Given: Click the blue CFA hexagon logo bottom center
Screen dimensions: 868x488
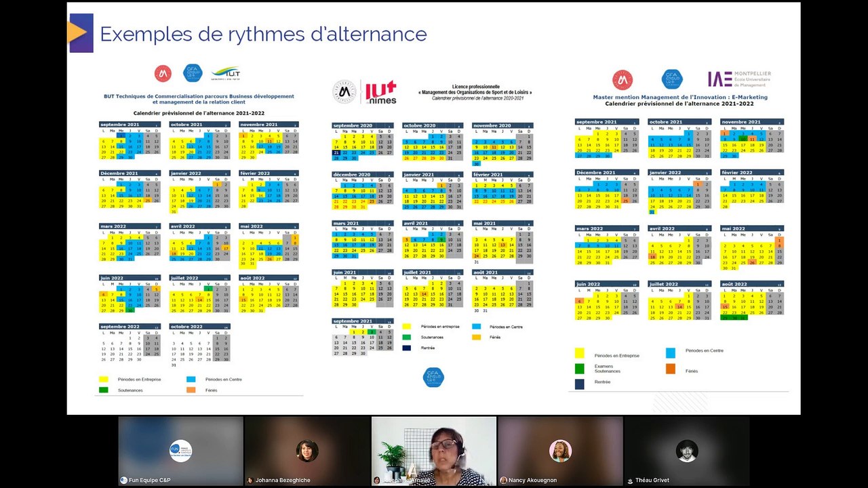Looking at the screenshot, I should click(433, 377).
